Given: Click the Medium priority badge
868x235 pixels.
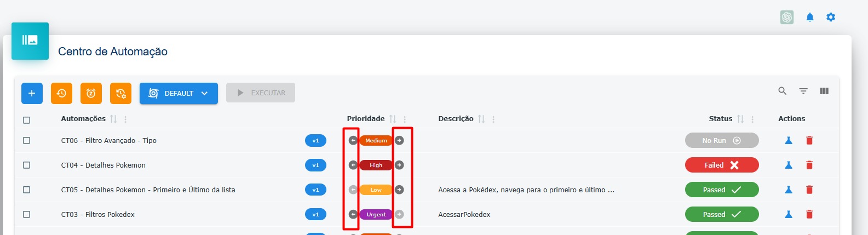Looking at the screenshot, I should [376, 140].
